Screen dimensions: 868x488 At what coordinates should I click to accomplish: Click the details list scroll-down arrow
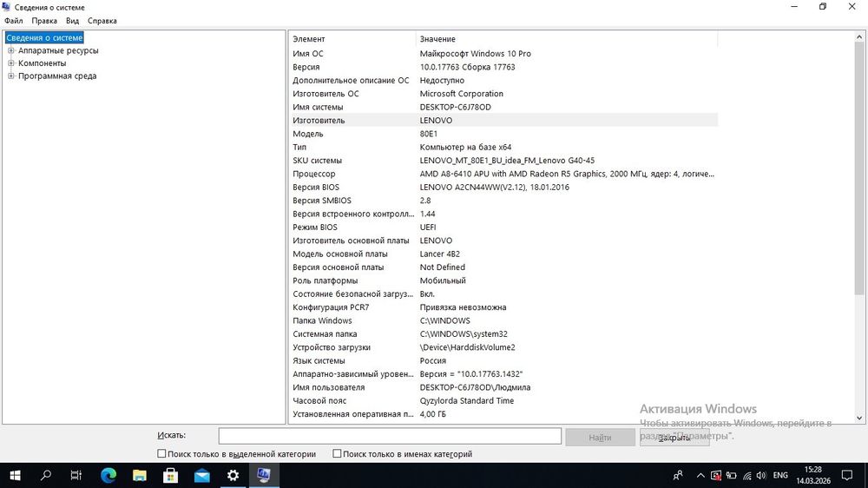pyautogui.click(x=859, y=419)
